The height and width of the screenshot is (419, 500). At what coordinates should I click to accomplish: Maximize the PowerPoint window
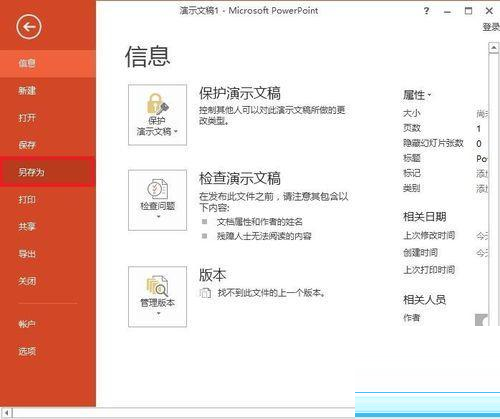click(x=468, y=11)
